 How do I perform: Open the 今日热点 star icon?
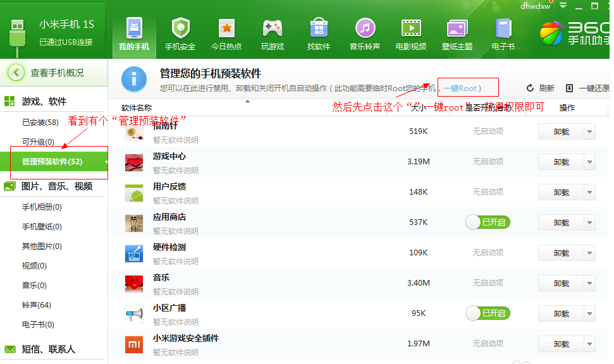point(227,28)
